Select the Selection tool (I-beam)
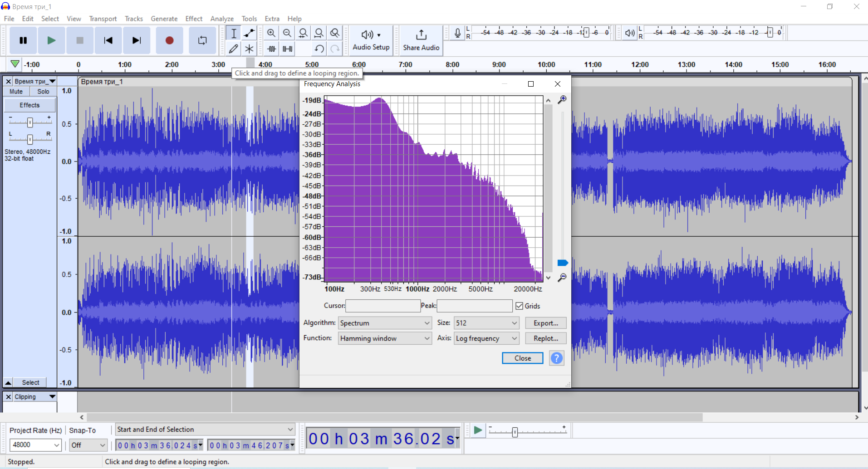868x469 pixels. [234, 33]
